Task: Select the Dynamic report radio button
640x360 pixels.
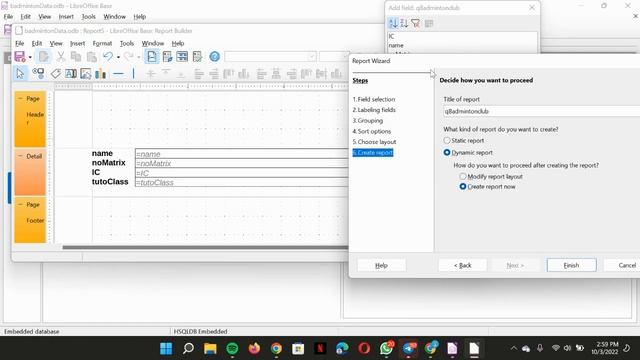Action: coord(447,152)
